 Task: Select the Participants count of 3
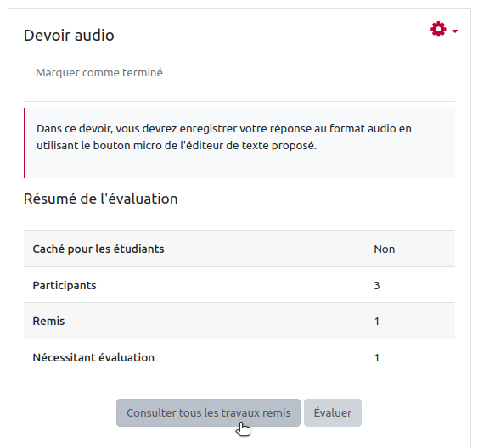click(x=377, y=286)
